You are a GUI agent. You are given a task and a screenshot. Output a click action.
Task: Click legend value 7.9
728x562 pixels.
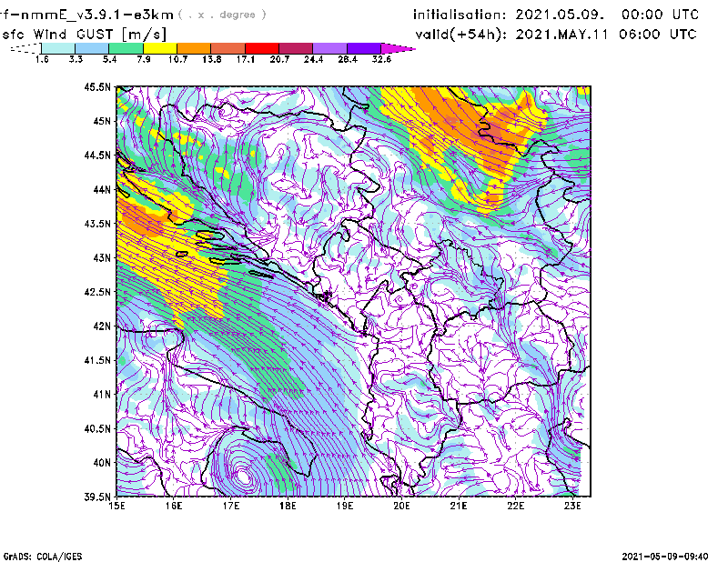tap(144, 59)
